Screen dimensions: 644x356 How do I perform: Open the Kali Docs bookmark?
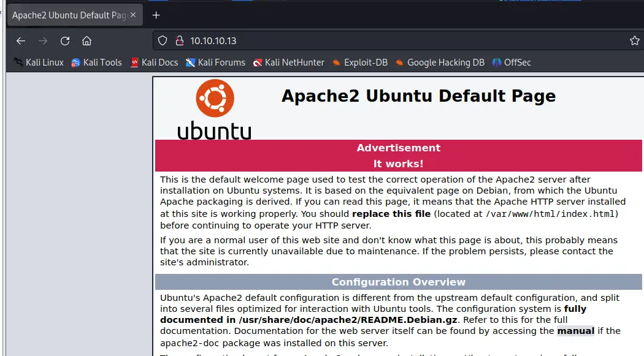154,62
